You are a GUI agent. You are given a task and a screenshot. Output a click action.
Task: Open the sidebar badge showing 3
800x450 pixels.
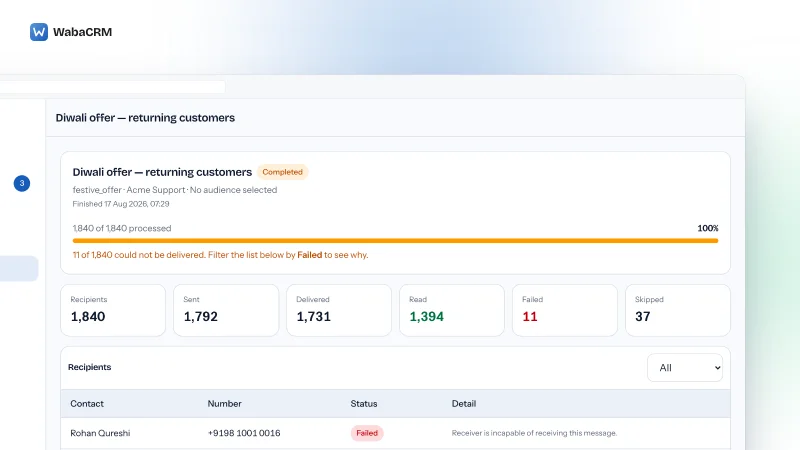(21, 183)
